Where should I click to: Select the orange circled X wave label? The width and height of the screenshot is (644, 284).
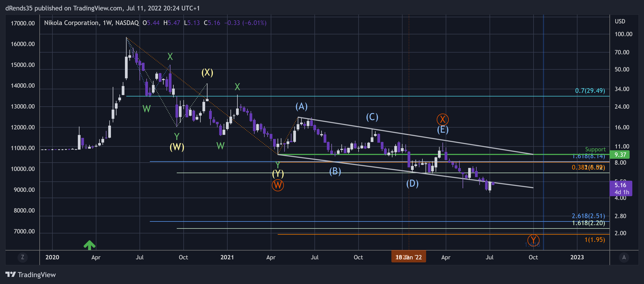(442, 119)
